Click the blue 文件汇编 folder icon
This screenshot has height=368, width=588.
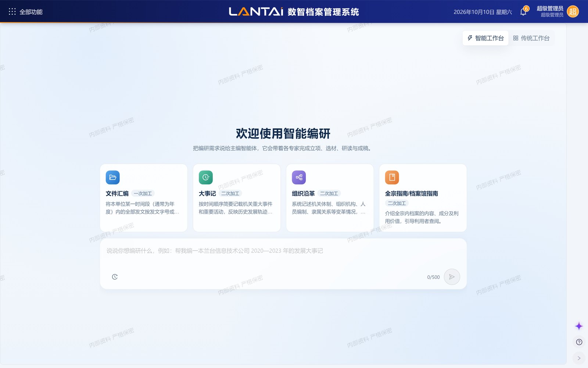click(x=113, y=177)
